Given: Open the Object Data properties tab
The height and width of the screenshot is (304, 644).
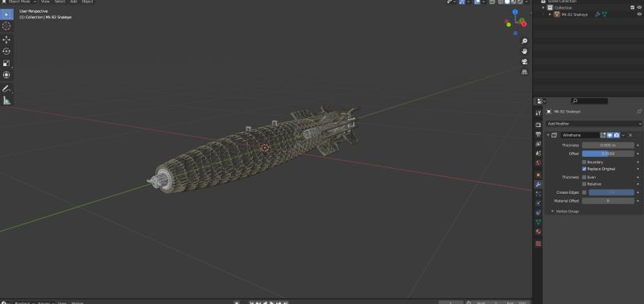Looking at the screenshot, I should [538, 222].
